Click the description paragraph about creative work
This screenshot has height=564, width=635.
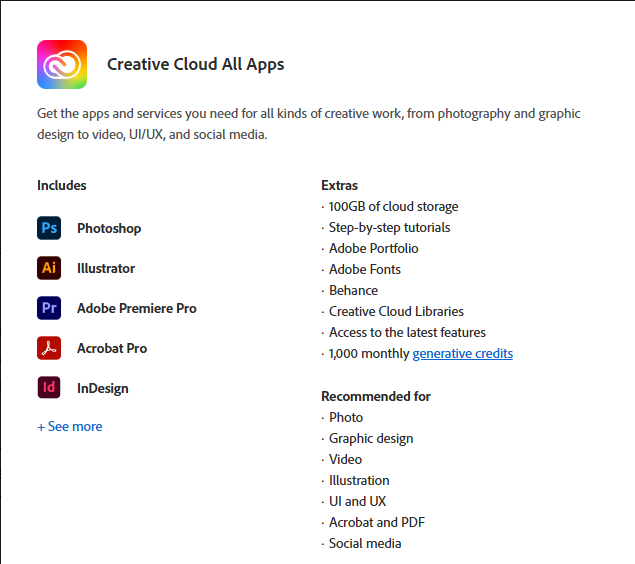tap(309, 124)
